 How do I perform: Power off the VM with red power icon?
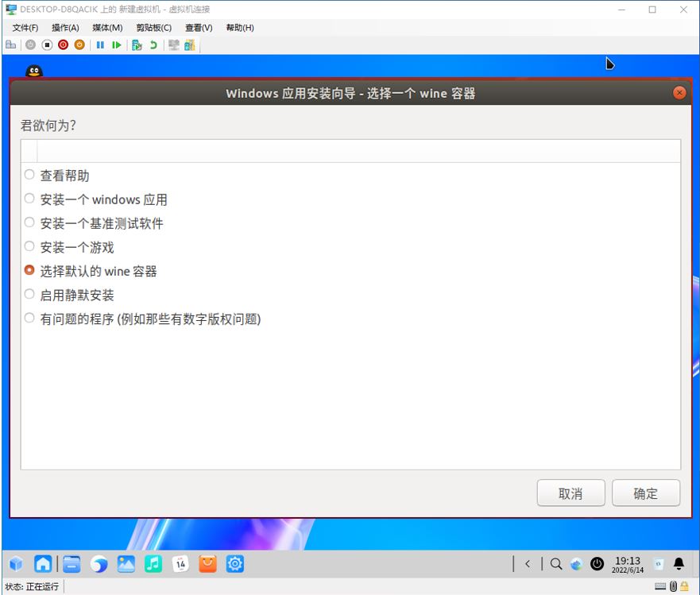(63, 45)
